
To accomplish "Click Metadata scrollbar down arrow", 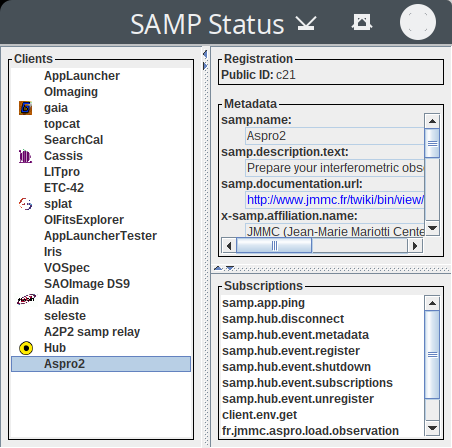I will 432,228.
